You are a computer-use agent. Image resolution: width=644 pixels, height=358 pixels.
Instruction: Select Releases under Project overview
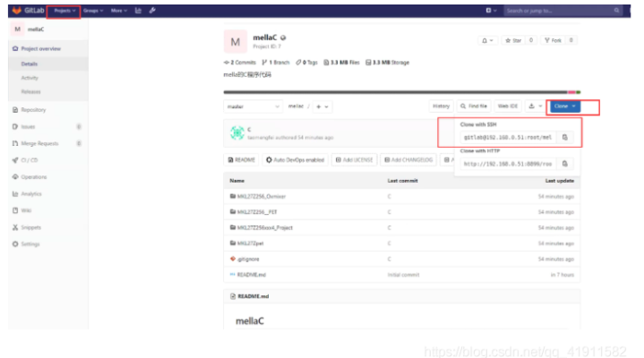point(30,92)
